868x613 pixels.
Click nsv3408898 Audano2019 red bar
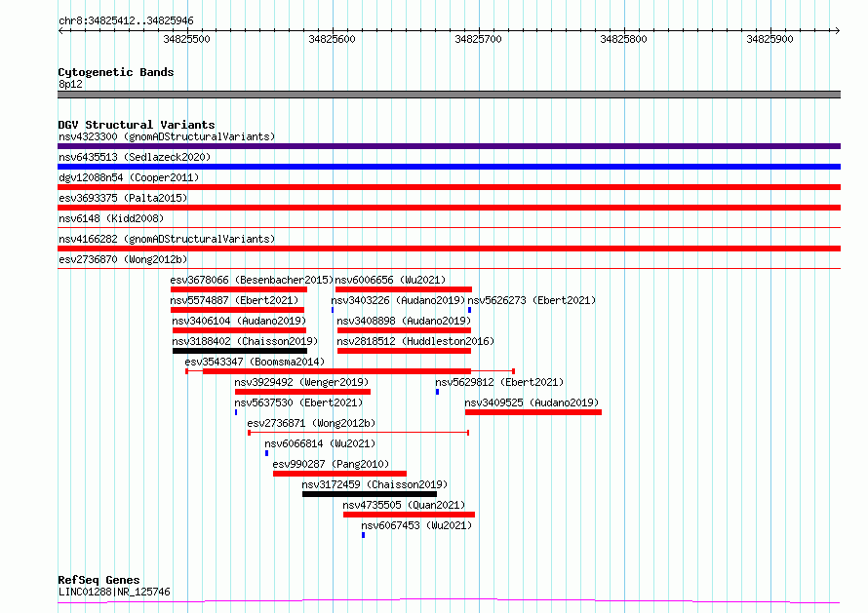click(404, 330)
